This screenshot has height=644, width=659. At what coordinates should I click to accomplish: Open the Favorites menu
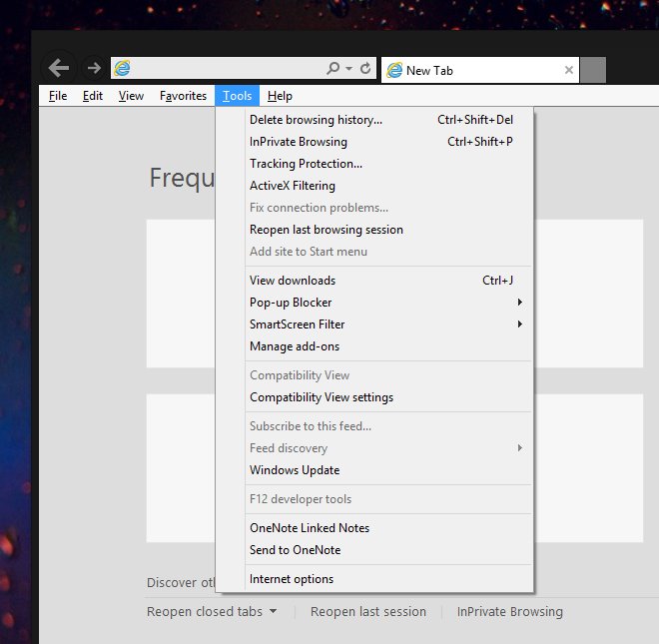click(183, 96)
